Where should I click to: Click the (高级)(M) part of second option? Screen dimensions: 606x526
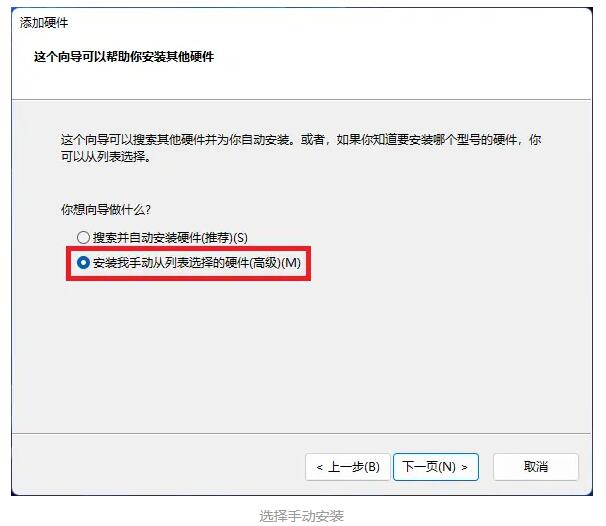pyautogui.click(x=275, y=263)
